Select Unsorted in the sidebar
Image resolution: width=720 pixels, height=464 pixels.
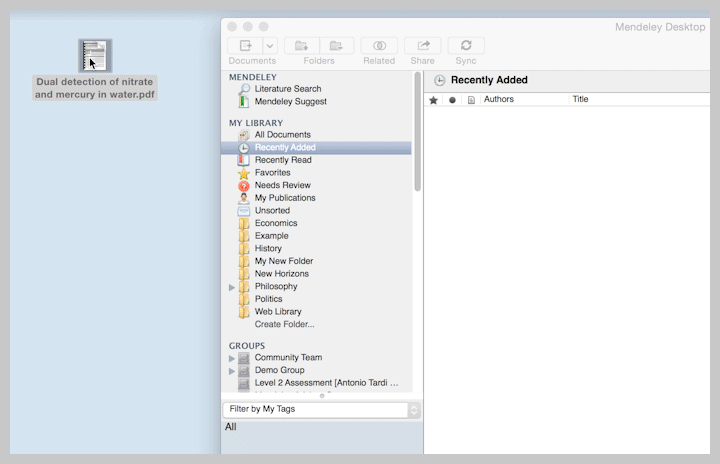tap(272, 210)
